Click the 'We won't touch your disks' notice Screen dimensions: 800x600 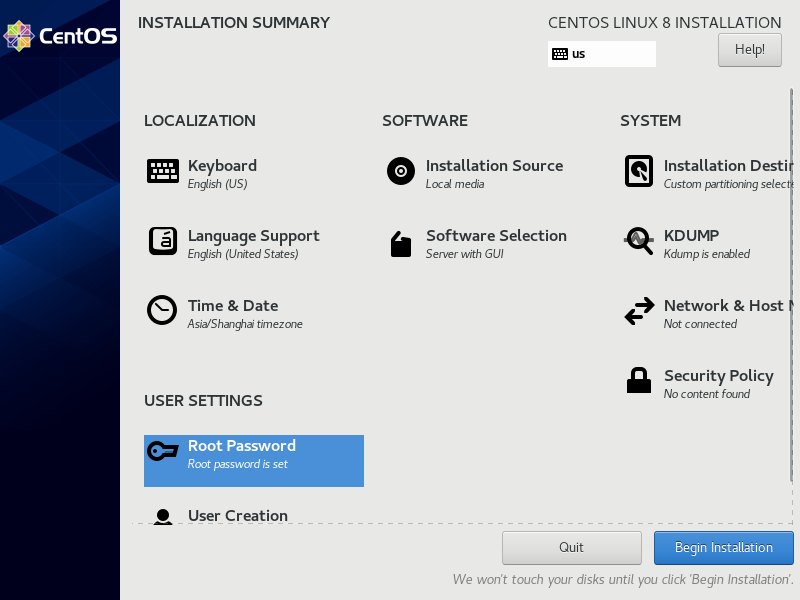623,580
